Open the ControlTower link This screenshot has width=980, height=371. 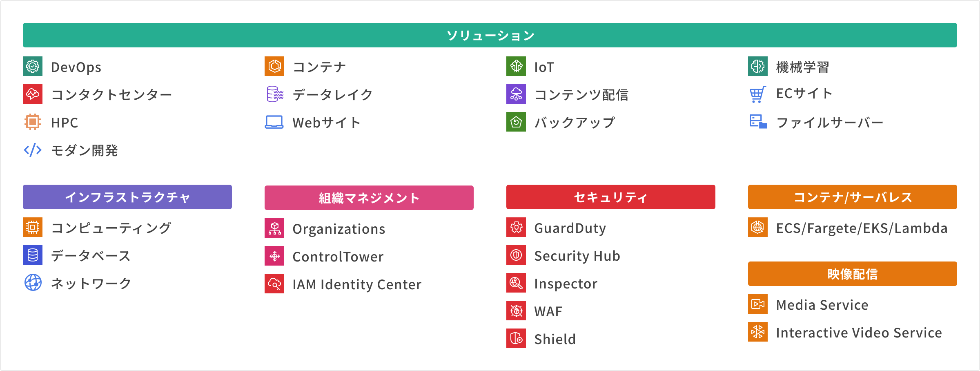click(338, 257)
